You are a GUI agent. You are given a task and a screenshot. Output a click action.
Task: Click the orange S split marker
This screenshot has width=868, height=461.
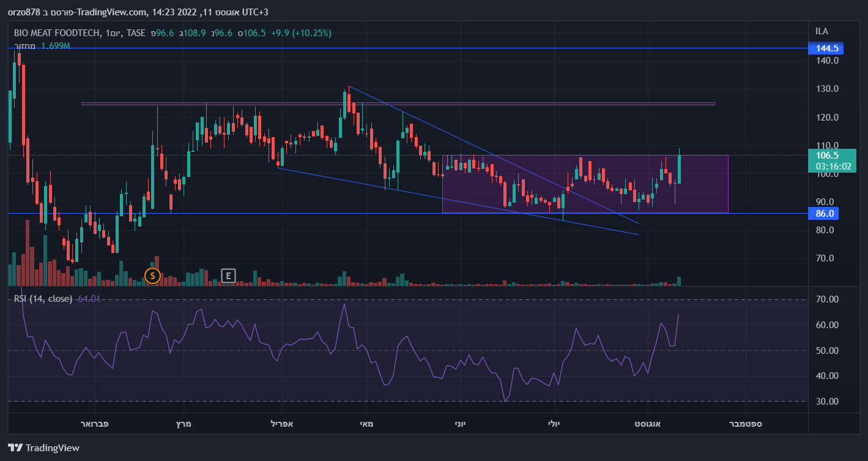[152, 275]
